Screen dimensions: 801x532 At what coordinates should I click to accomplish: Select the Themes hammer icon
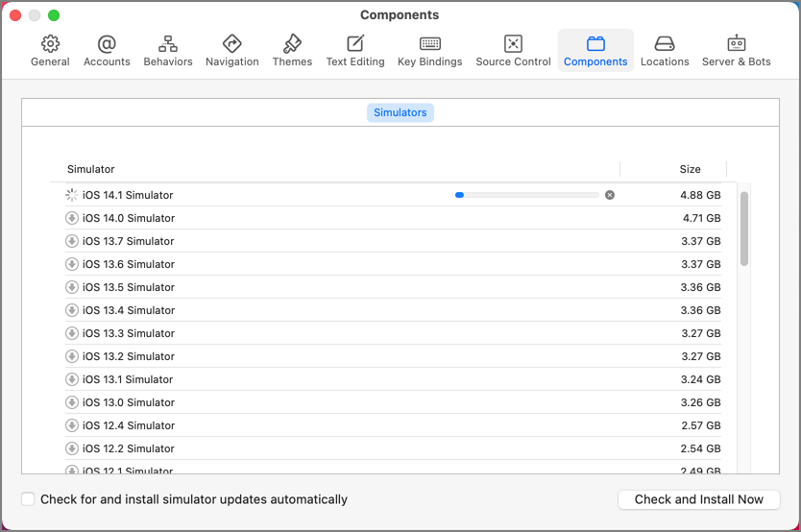292,44
